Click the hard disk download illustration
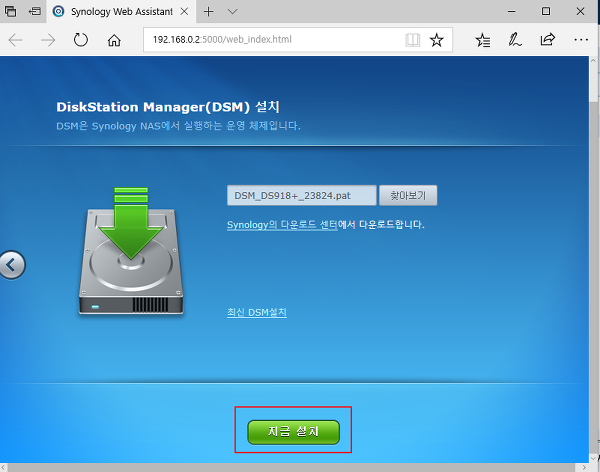This screenshot has width=600, height=472. (x=131, y=251)
